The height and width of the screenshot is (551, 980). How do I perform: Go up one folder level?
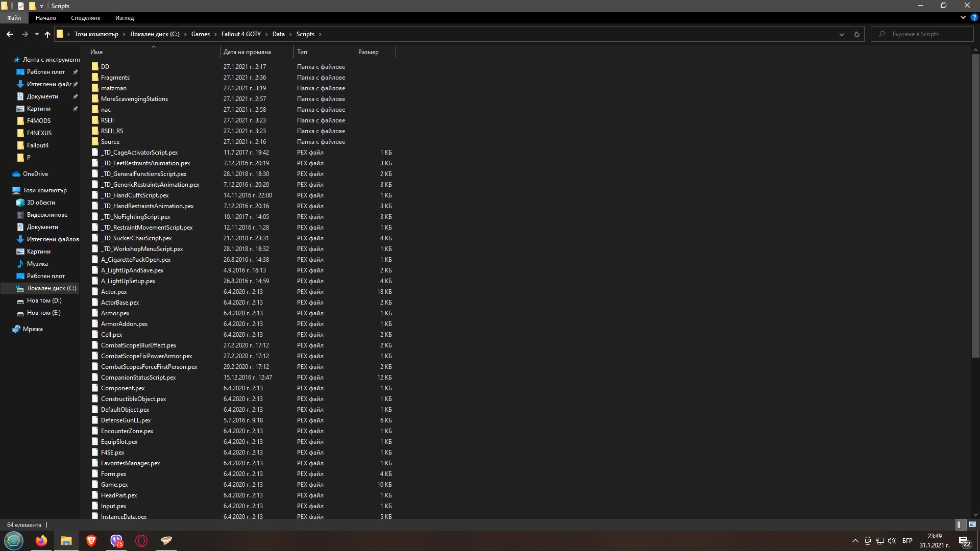(x=47, y=34)
